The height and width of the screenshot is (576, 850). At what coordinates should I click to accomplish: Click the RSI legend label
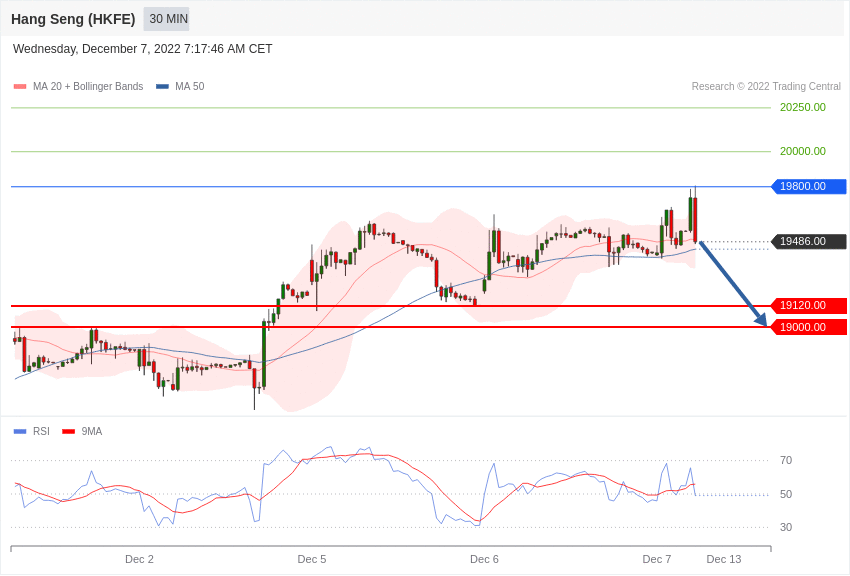coord(41,431)
